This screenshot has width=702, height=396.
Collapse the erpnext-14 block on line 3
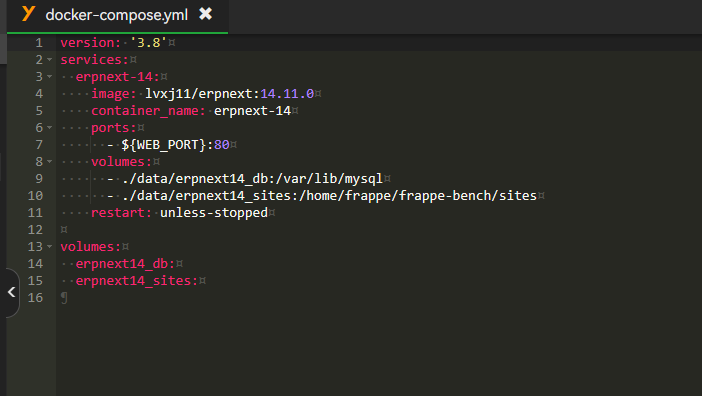click(50, 77)
